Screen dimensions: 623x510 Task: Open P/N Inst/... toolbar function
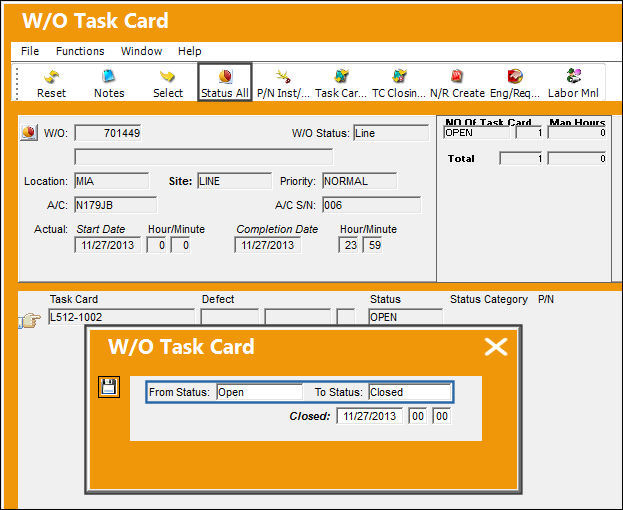pyautogui.click(x=283, y=83)
